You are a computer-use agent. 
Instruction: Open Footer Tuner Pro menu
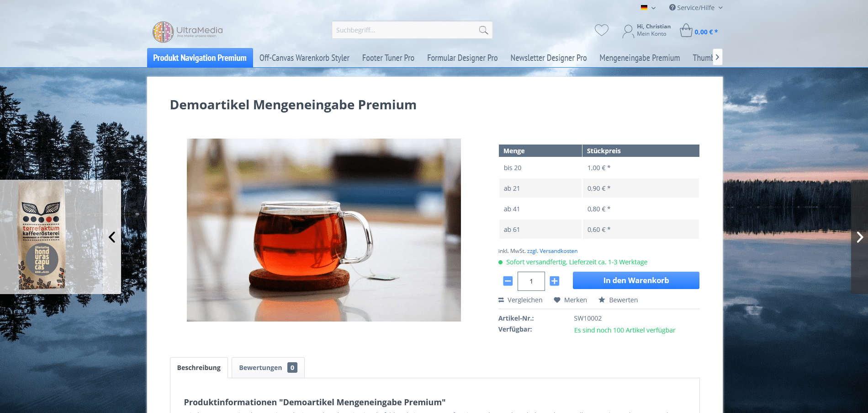388,58
